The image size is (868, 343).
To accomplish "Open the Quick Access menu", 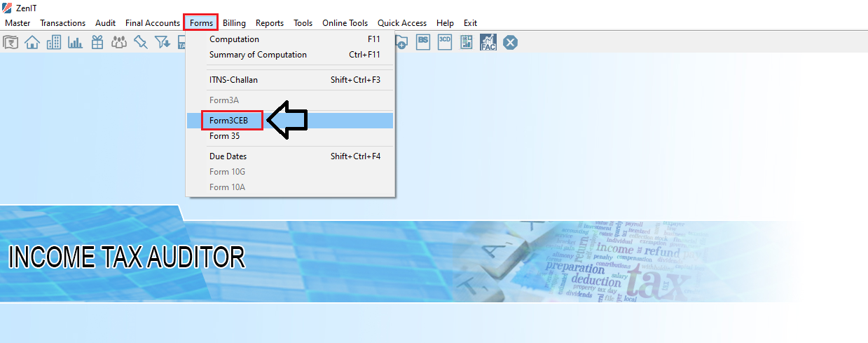I will [402, 23].
